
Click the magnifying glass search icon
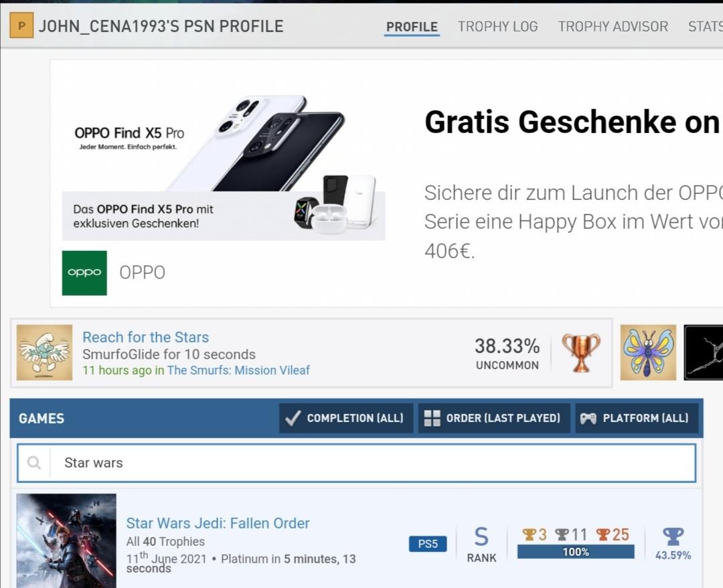point(33,463)
